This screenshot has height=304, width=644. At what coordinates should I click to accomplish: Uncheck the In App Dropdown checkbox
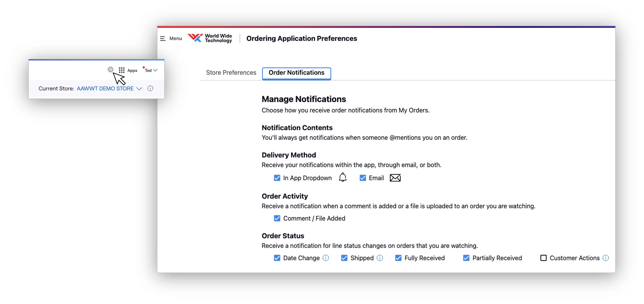pyautogui.click(x=277, y=178)
